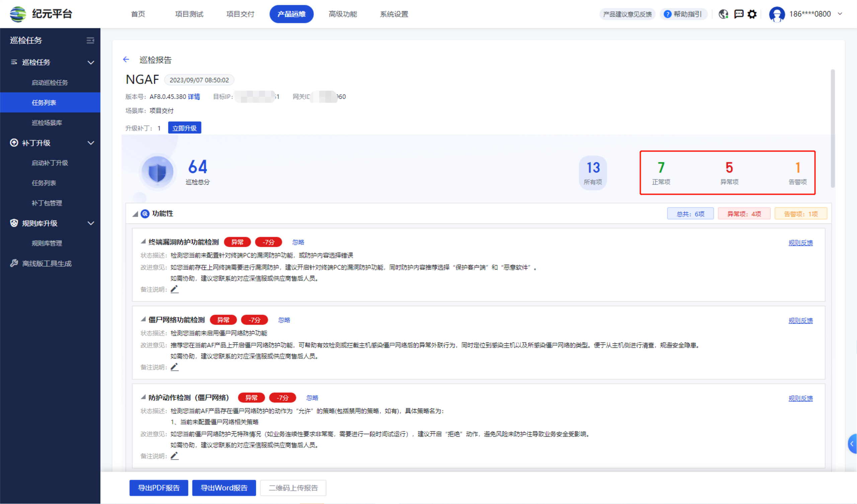The width and height of the screenshot is (857, 504).
Task: Switch to 项目交付 top navigation tab
Action: tap(240, 14)
